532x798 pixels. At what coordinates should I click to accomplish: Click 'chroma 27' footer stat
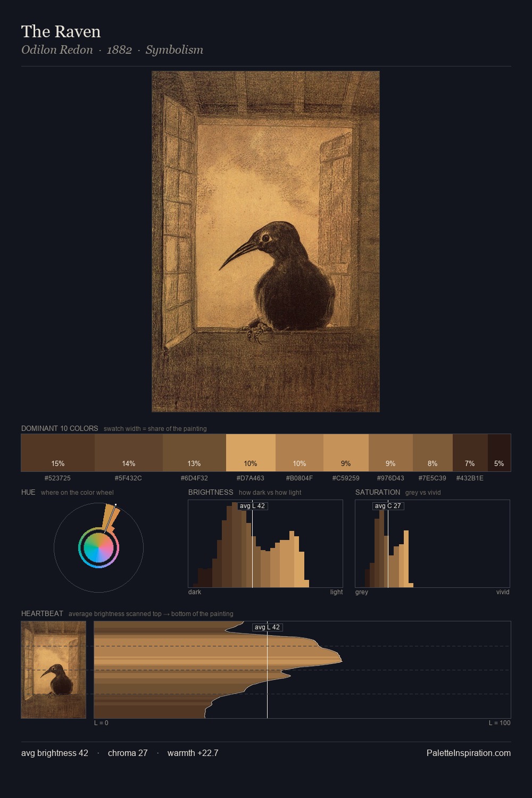[128, 753]
